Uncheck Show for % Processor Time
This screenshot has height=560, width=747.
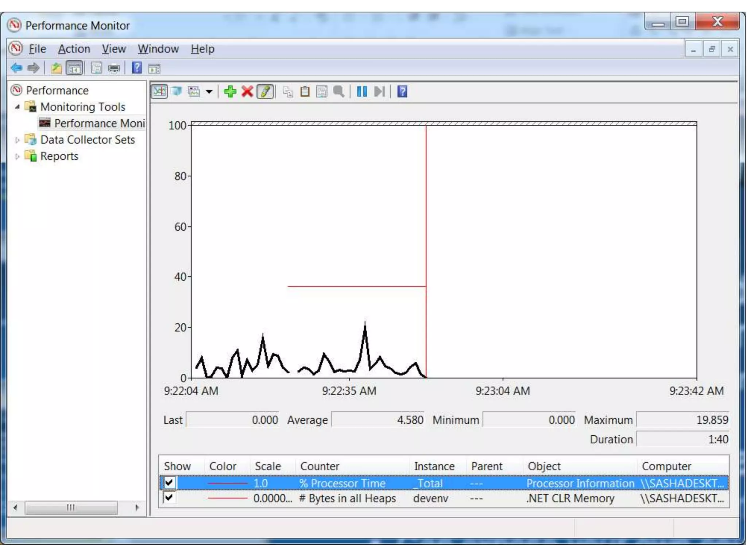(x=169, y=483)
